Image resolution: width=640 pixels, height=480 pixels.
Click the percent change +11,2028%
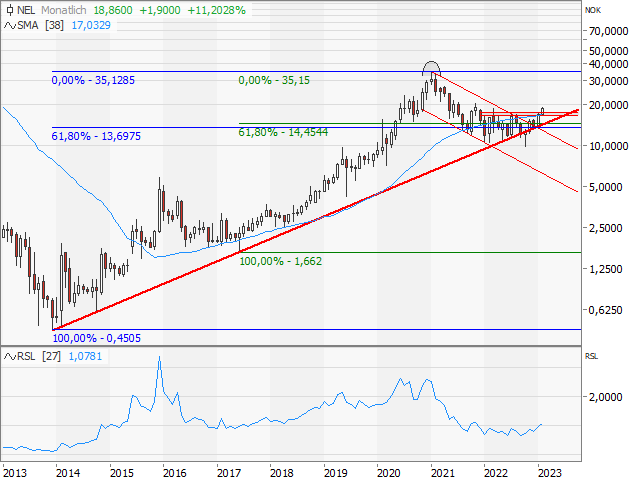[217, 10]
